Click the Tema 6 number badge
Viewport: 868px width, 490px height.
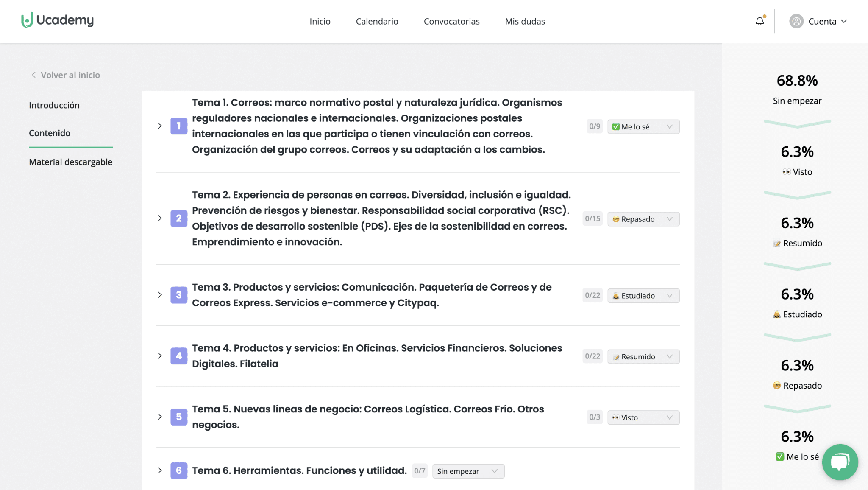coord(179,470)
